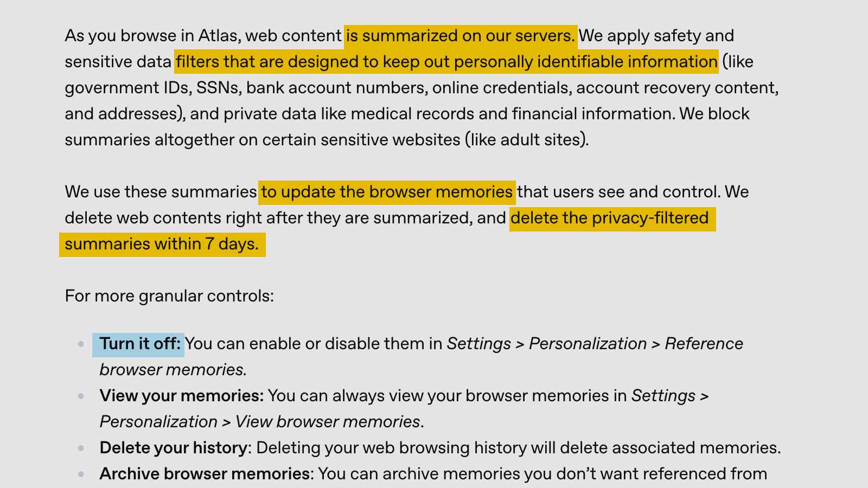
Task: Click the bold "Archive browser memories" label
Action: [x=205, y=474]
